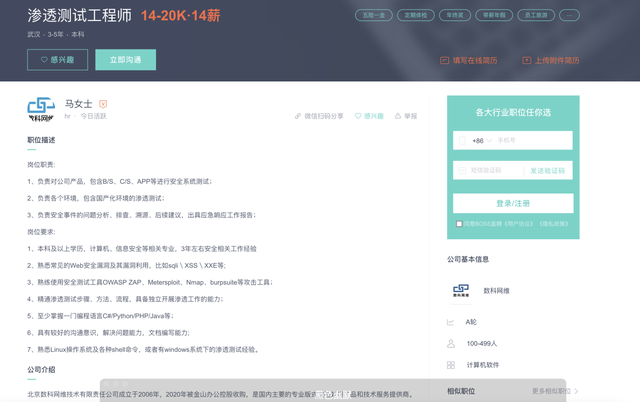Screen dimensions: 640x402
Task: Open 更多相似职位 link
Action: click(x=551, y=391)
